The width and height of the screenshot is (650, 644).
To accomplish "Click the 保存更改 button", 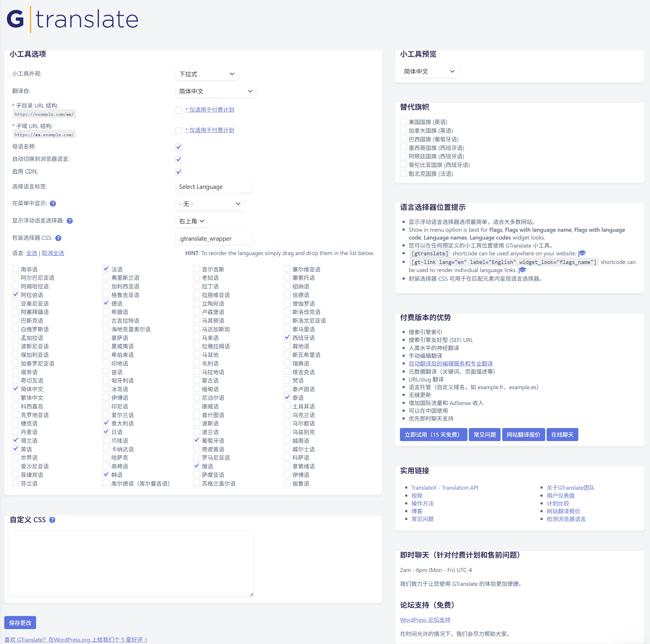I will [20, 623].
